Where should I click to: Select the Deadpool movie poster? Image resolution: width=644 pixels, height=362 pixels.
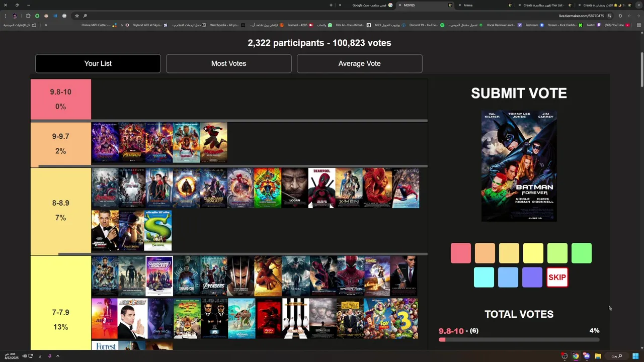pos(322,188)
